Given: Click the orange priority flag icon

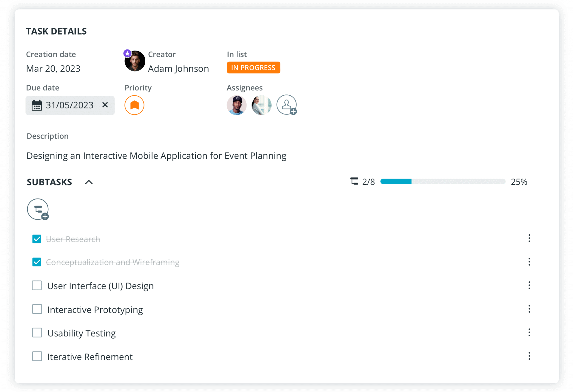Looking at the screenshot, I should point(134,105).
